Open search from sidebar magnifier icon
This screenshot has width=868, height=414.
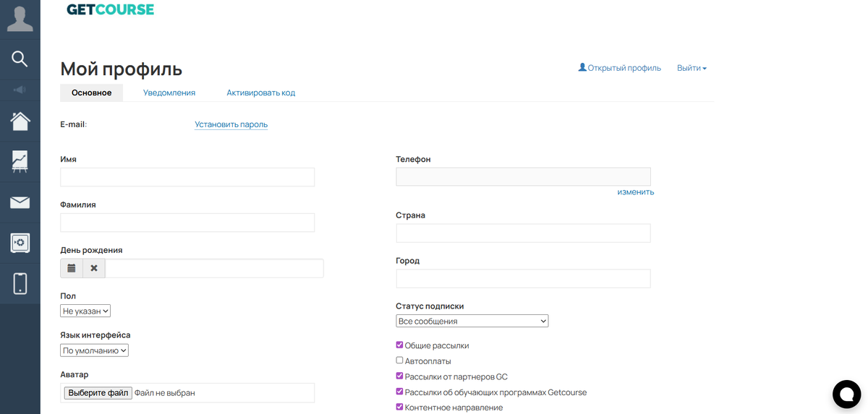[20, 59]
